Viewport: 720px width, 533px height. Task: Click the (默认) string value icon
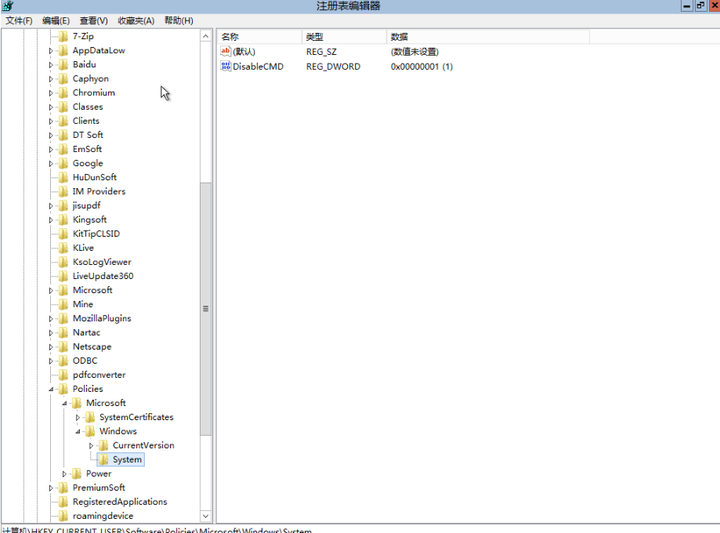225,51
